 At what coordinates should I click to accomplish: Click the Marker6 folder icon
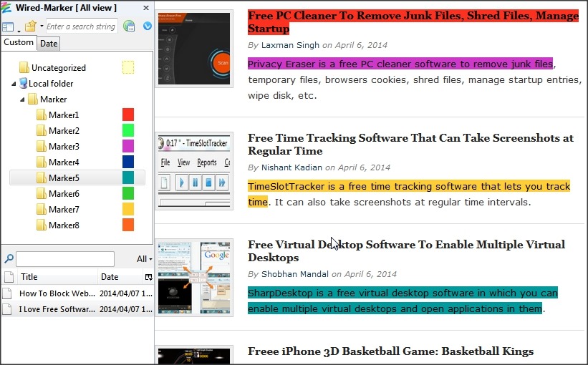point(42,193)
